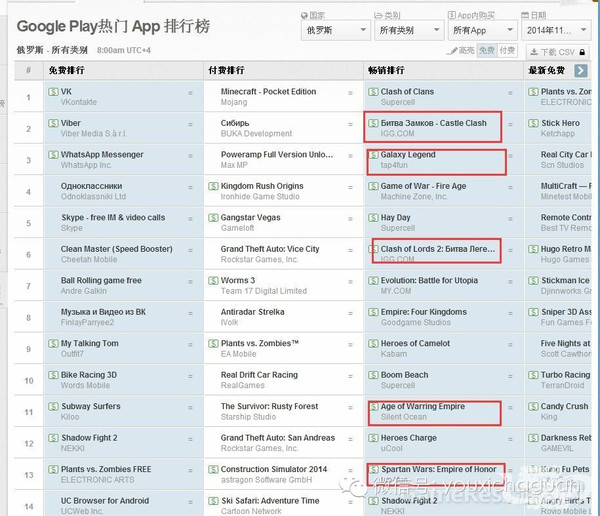
Task: Open the Galaxy Legend app link
Action: [408, 155]
